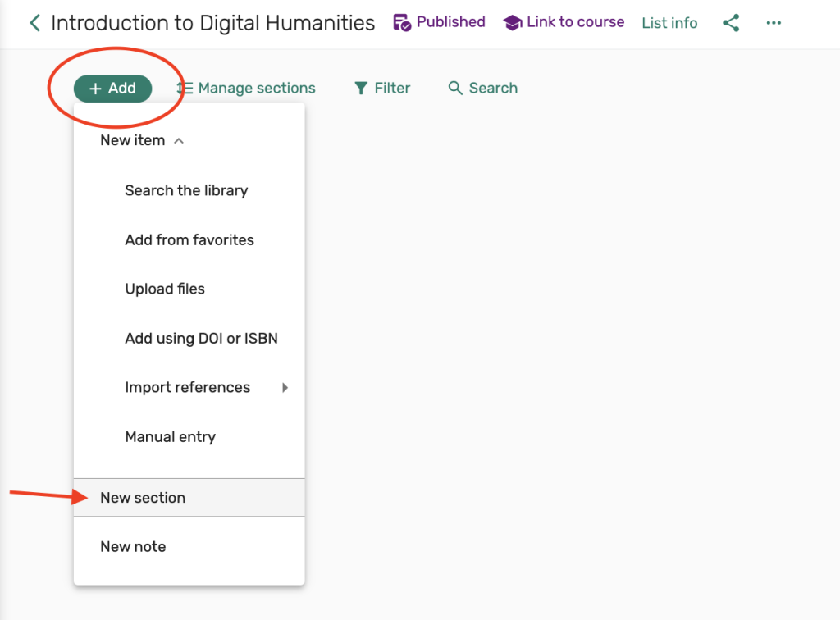
Task: Collapse the New item submenu chevron
Action: coord(179,141)
